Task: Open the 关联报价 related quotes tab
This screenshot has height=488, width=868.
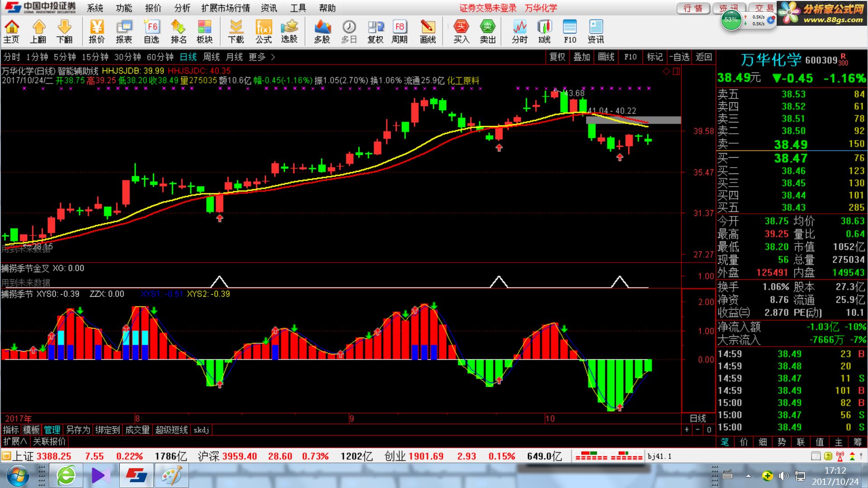Action: point(49,441)
